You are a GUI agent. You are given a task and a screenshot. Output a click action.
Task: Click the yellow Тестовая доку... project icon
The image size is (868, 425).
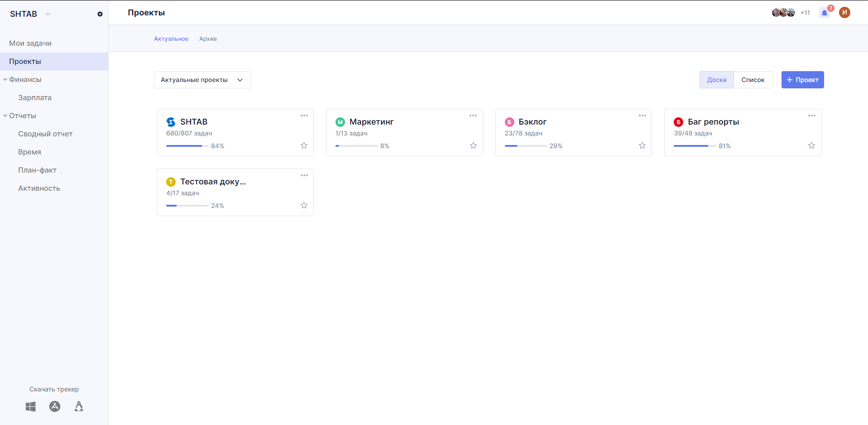(171, 182)
